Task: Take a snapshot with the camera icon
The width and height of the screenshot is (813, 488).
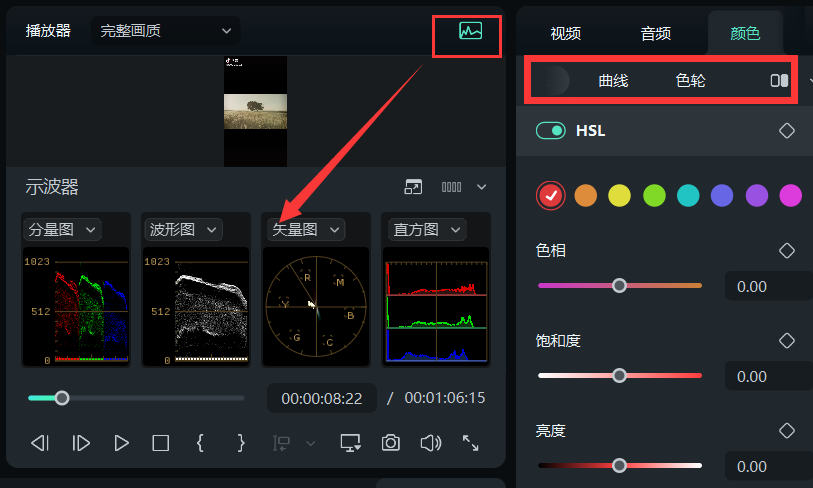Action: [x=390, y=443]
